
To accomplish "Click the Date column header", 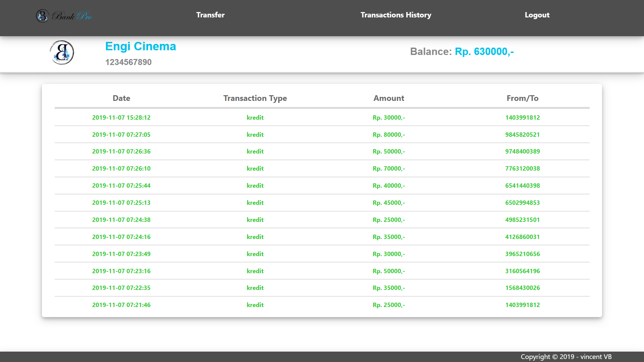I will (x=121, y=98).
